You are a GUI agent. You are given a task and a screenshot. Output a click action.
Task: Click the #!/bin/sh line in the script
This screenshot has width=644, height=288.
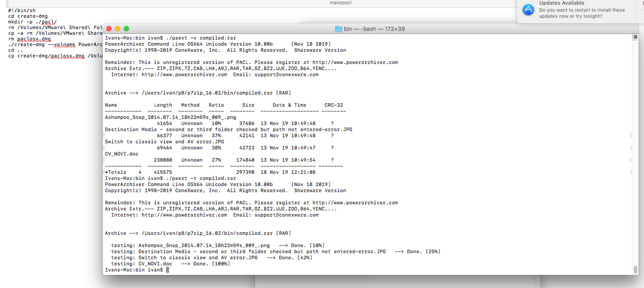tap(22, 10)
